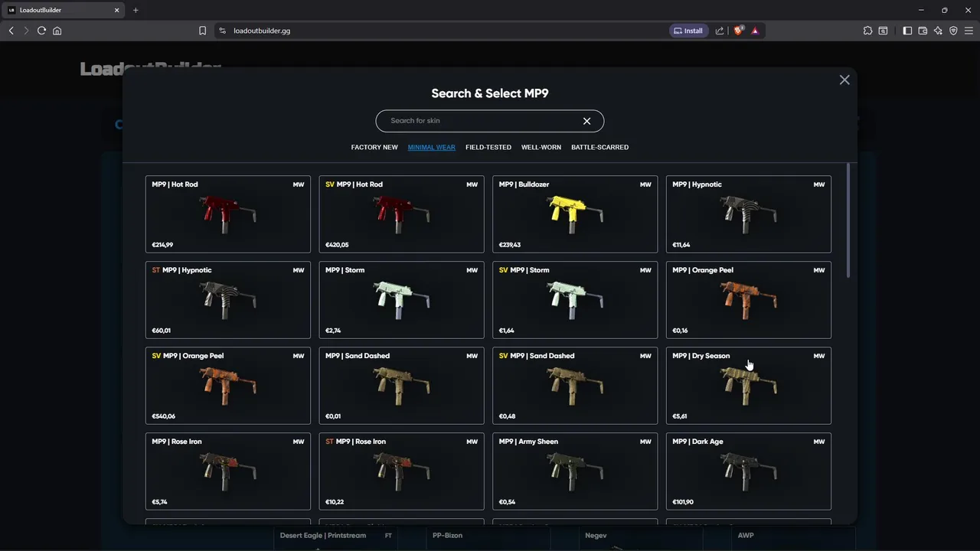The height and width of the screenshot is (551, 980).
Task: Pick Souvenir MP9 Sand Dashed card
Action: (x=575, y=386)
